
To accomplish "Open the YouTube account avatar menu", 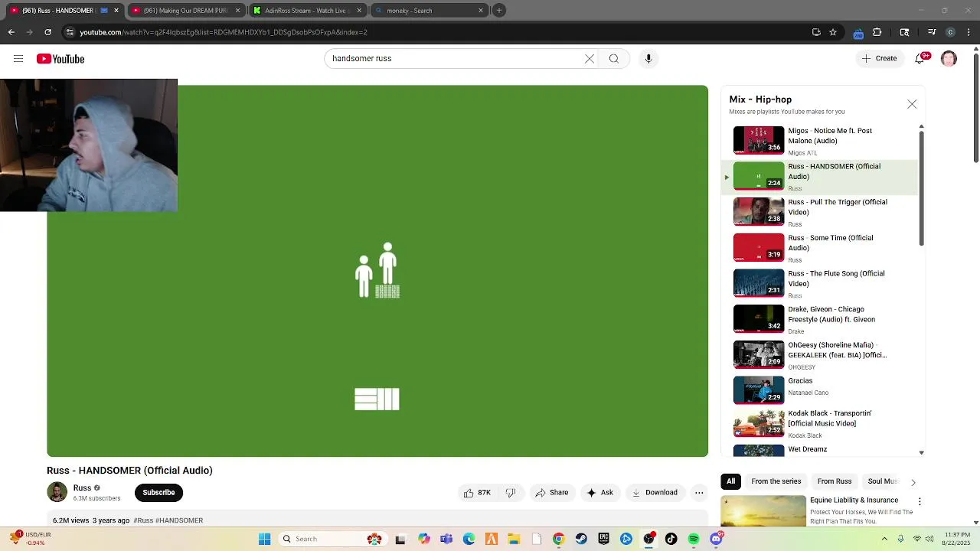I will click(x=949, y=59).
